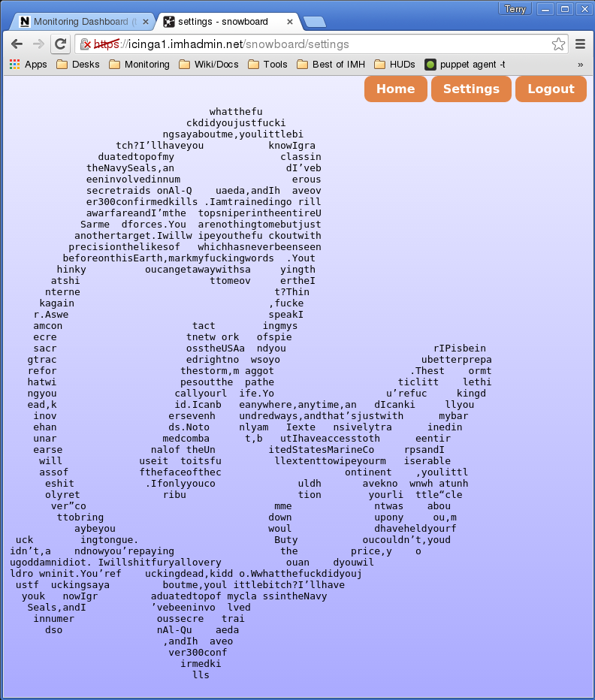Open the puppet agent -t bookmark

pyautogui.click(x=465, y=65)
